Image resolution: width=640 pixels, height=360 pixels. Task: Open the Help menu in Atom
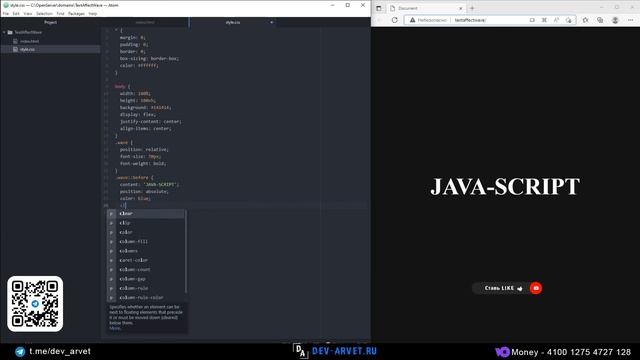93,13
